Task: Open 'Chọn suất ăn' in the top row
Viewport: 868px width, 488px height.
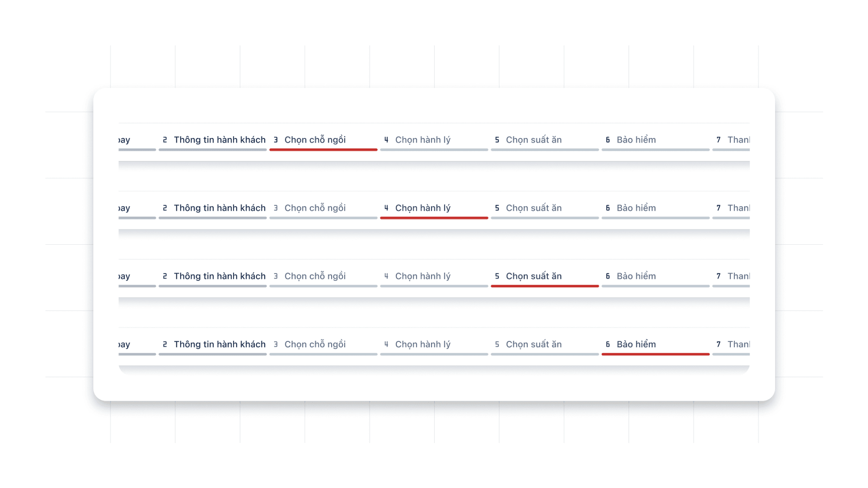Action: click(533, 140)
